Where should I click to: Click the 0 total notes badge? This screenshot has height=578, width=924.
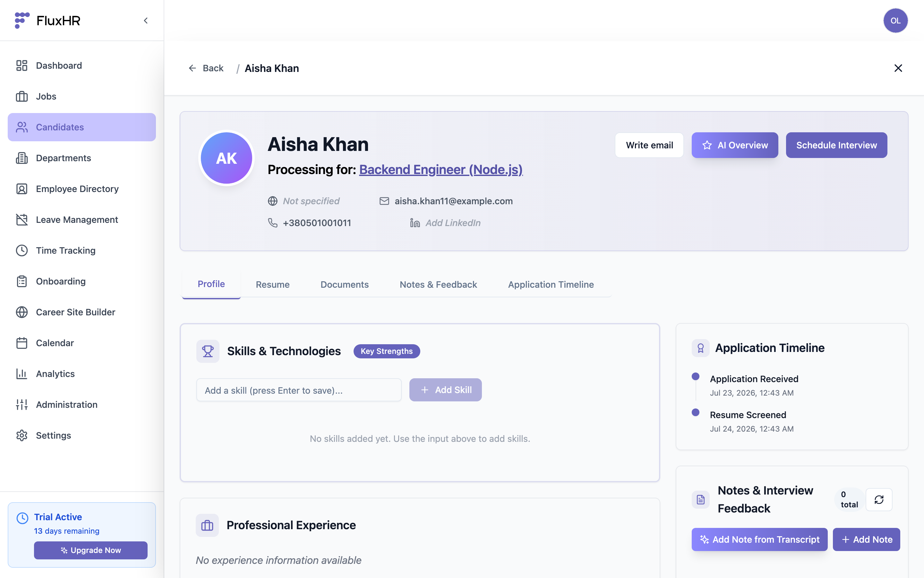849,500
